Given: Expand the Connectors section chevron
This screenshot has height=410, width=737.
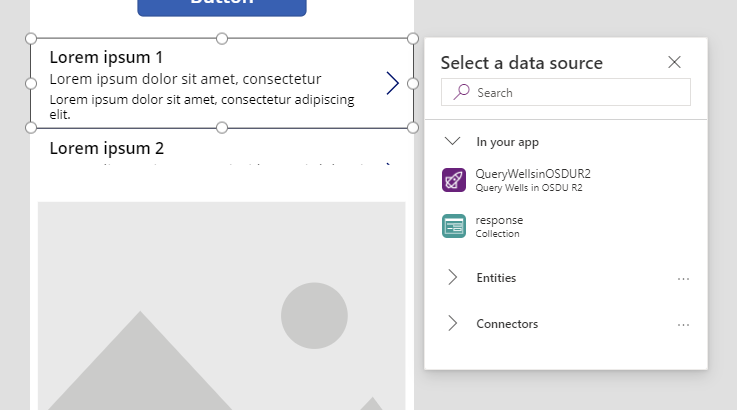Looking at the screenshot, I should (x=452, y=323).
